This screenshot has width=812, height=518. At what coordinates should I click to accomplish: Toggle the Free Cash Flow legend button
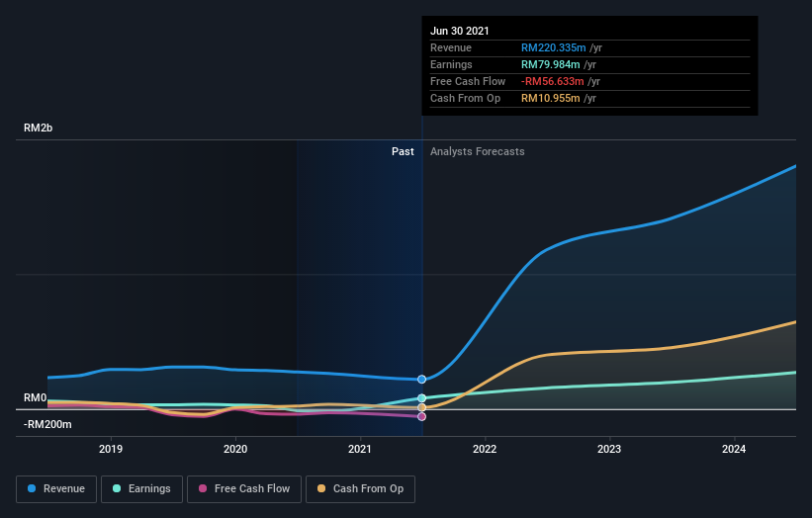[244, 489]
